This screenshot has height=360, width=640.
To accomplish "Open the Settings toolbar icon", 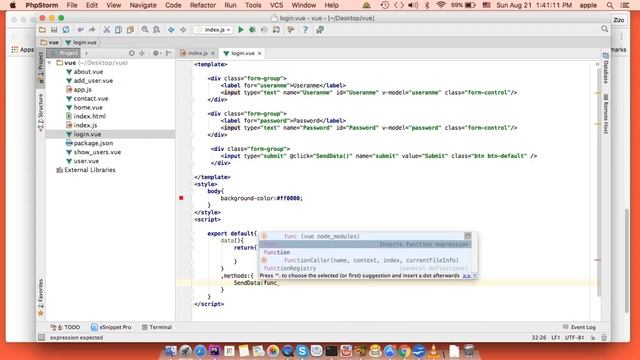I will 291,30.
